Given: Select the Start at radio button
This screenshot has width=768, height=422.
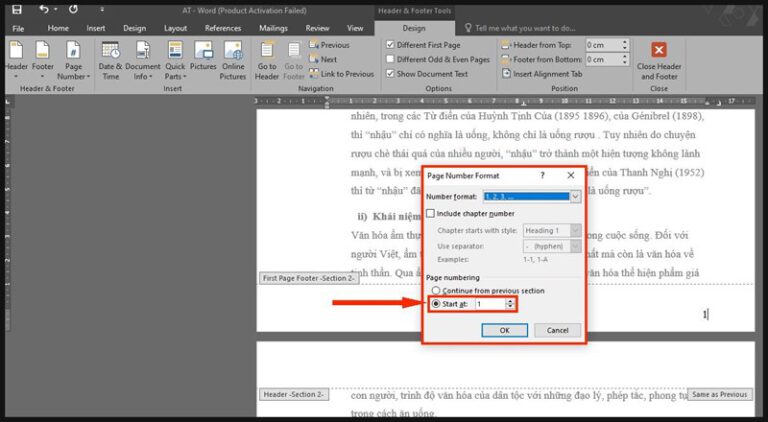Looking at the screenshot, I should tap(435, 304).
